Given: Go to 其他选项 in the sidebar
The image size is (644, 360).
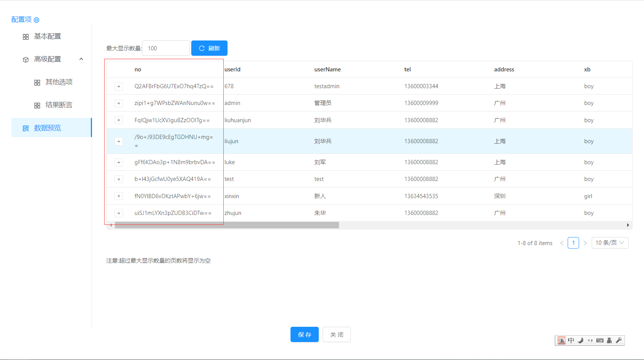Looking at the screenshot, I should pyautogui.click(x=59, y=82).
